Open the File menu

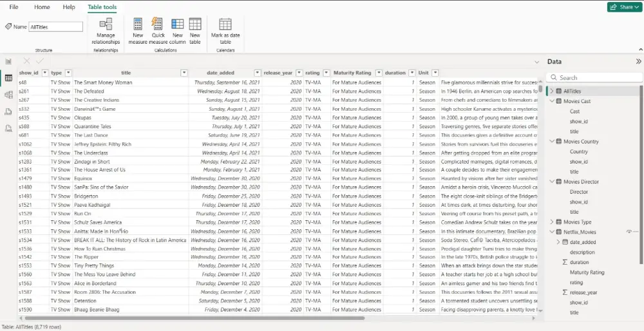point(14,7)
